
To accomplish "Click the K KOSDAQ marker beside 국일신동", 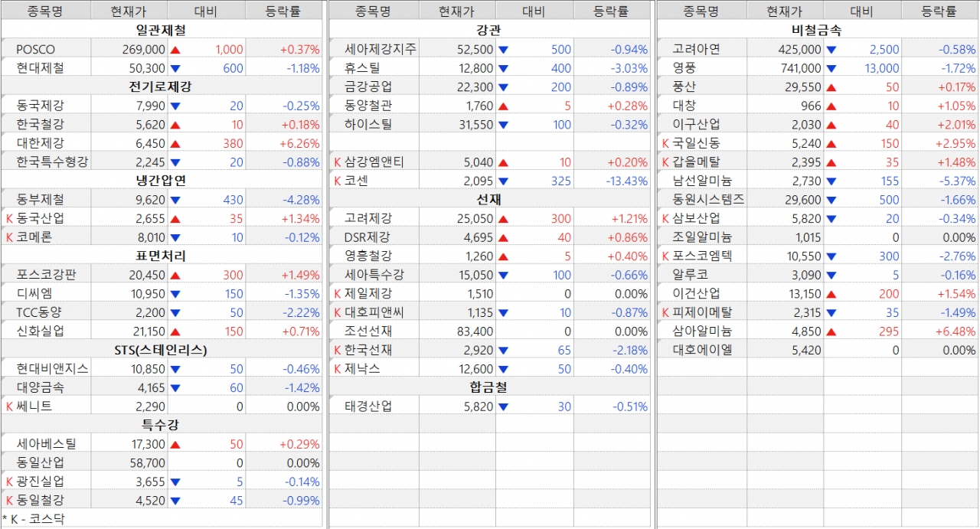I will (x=666, y=143).
